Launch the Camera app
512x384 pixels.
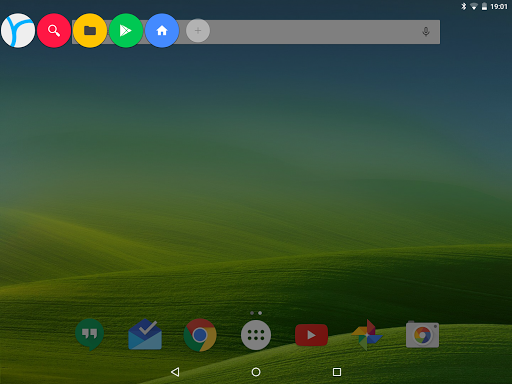[422, 334]
